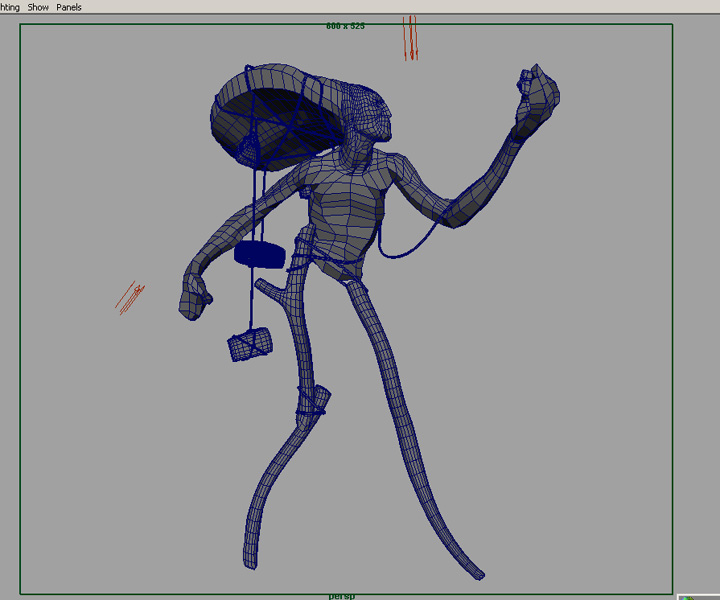Click the 600 x 525 resolution gate label
Screen dimensions: 720x600
coord(345,26)
